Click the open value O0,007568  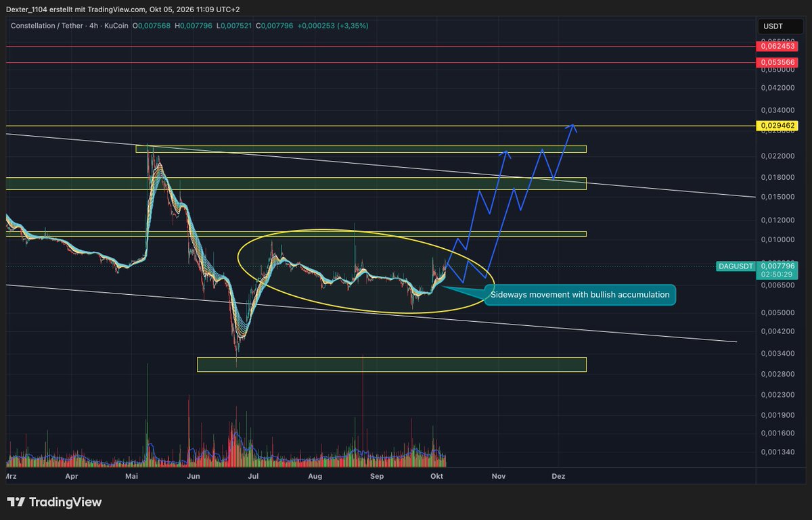point(152,26)
